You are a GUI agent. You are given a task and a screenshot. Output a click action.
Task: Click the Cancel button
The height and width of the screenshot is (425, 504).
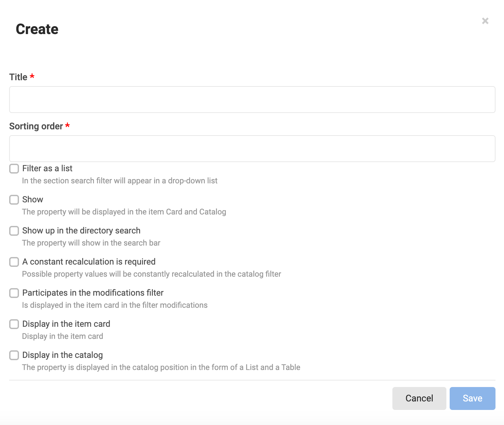419,398
